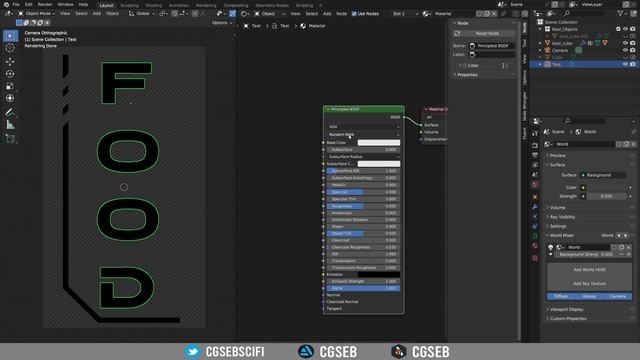Switch to the Geometry Nodes workspace tab
640x360 pixels.
coord(272,6)
